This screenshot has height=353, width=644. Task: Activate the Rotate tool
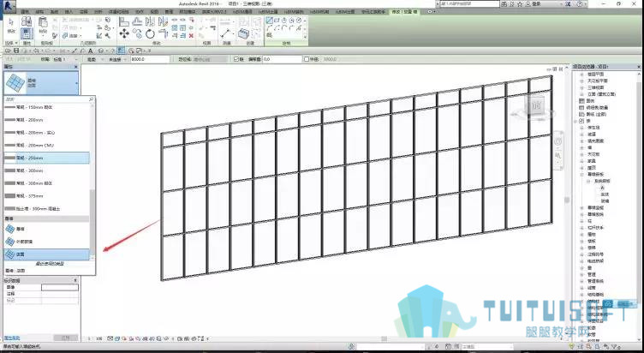151,33
